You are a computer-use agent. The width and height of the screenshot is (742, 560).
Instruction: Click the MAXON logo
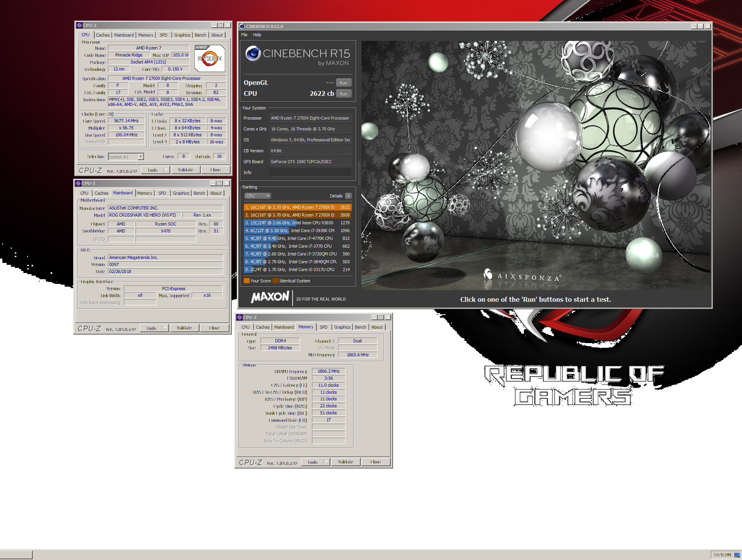pyautogui.click(x=270, y=298)
